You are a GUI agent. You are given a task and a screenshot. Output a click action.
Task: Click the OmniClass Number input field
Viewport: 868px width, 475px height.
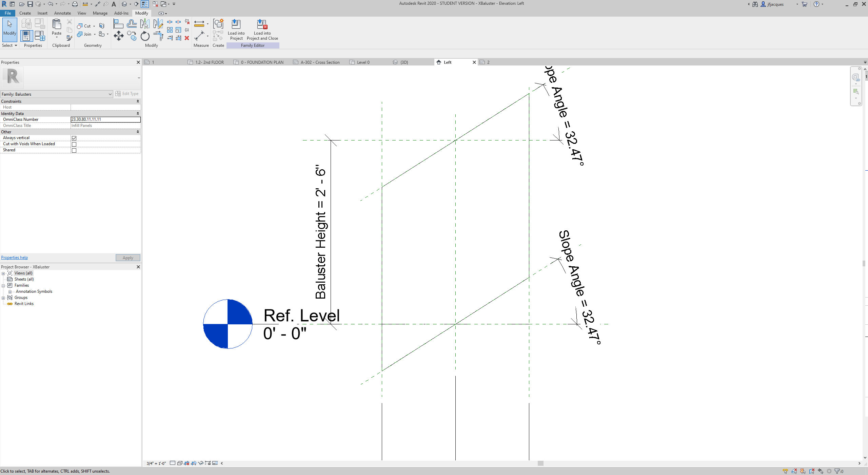[105, 119]
